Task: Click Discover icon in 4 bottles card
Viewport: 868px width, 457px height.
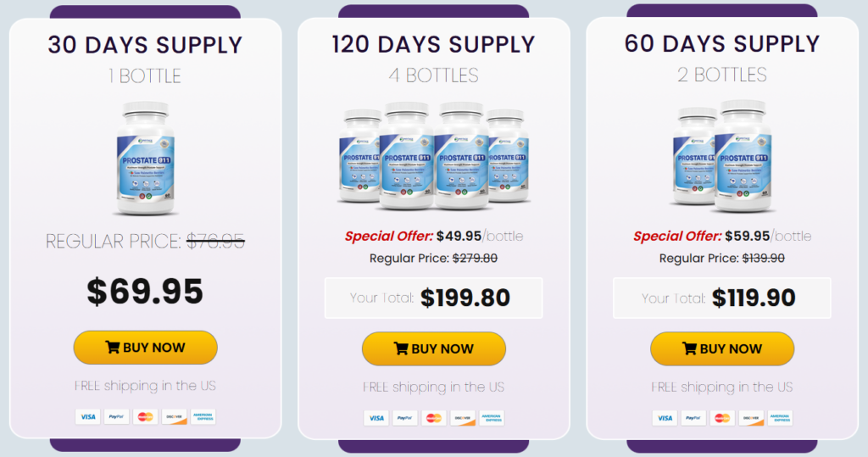Action: click(x=462, y=418)
